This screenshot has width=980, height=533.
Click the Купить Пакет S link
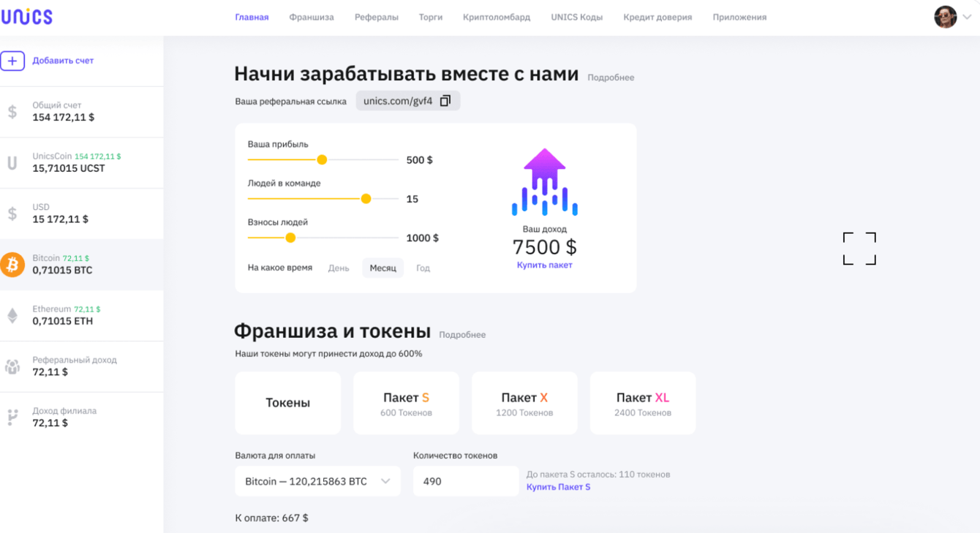coord(558,487)
